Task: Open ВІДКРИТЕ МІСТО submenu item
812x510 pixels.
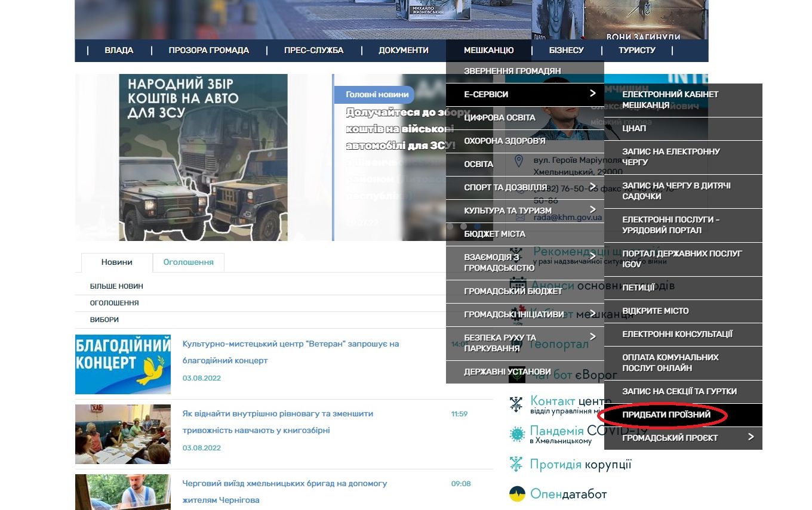Action: point(683,311)
